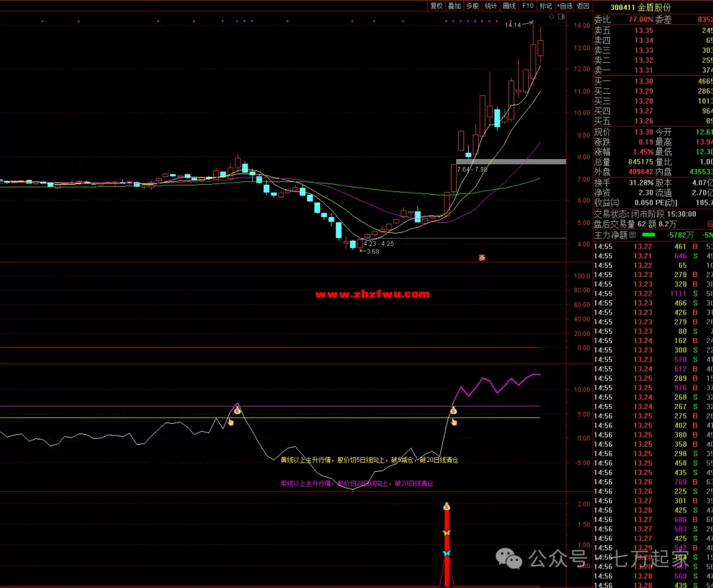
Task: Click the 盘后交易量 62 line
Action: (635, 224)
